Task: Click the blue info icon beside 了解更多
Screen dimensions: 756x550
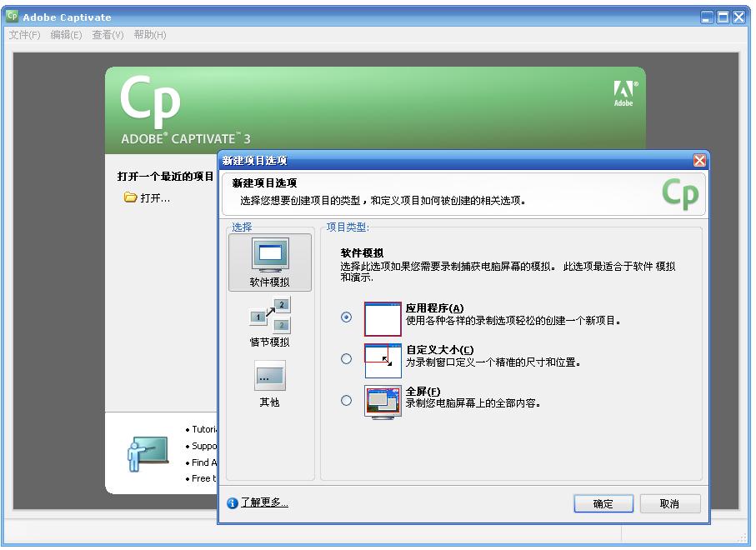Action: click(x=233, y=502)
